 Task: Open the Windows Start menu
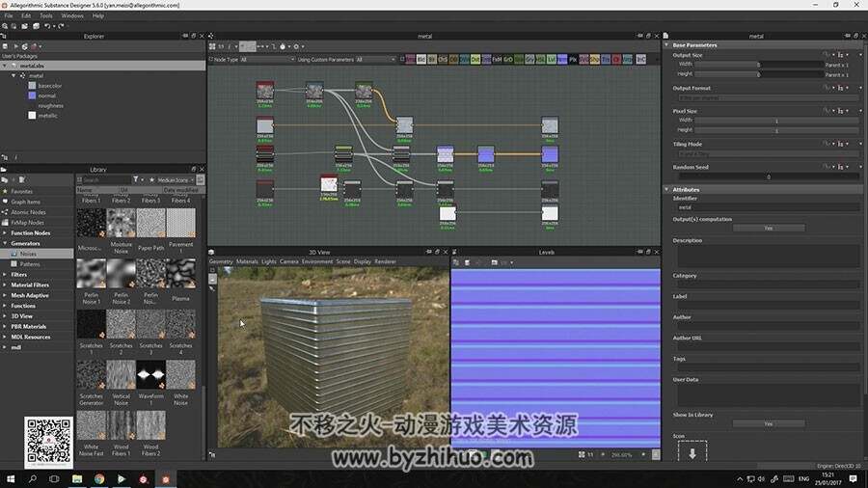coord(11,479)
